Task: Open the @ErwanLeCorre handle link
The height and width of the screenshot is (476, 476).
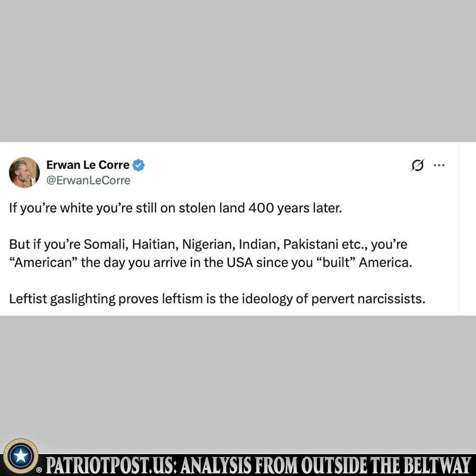Action: [x=88, y=180]
